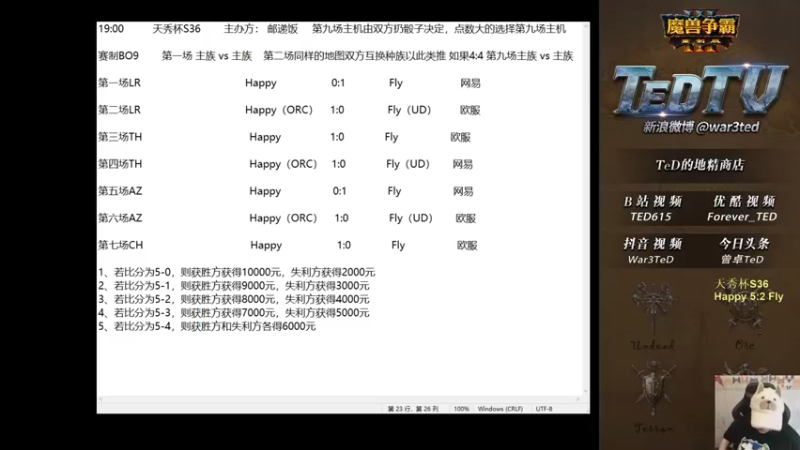The image size is (800, 450).
Task: Click Happy (ORC) in 第四场TH row
Action: [x=283, y=164]
